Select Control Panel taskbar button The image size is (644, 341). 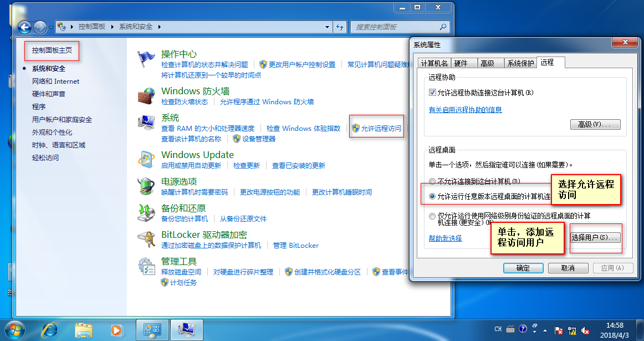[152, 330]
